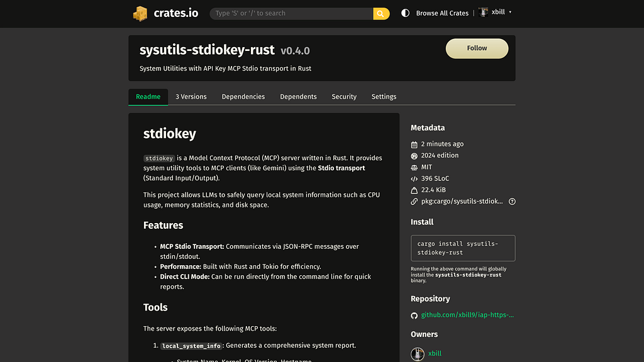Image resolution: width=644 pixels, height=362 pixels.
Task: Click the xbill avatar in header
Action: coord(484,13)
